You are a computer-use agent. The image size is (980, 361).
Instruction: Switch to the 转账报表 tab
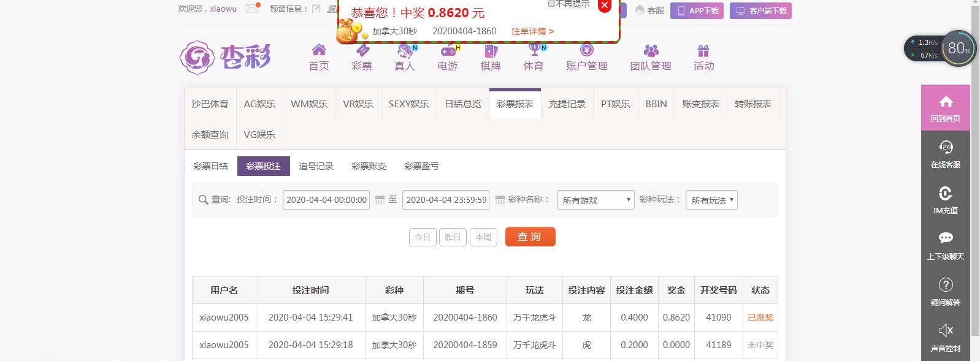[x=753, y=104]
